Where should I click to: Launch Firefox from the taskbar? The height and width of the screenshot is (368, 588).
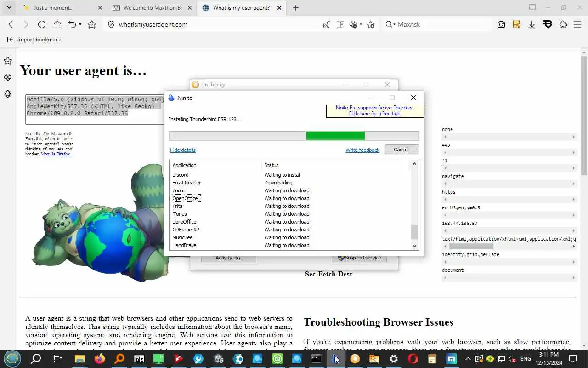pos(99,359)
